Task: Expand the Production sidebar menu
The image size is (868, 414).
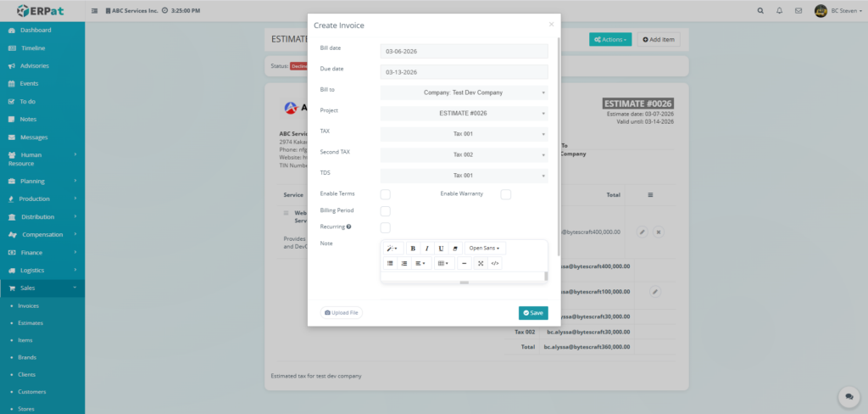Action: click(x=42, y=199)
